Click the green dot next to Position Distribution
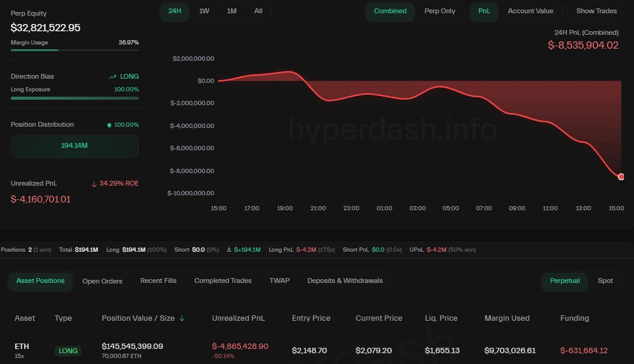The height and width of the screenshot is (364, 634). (109, 124)
